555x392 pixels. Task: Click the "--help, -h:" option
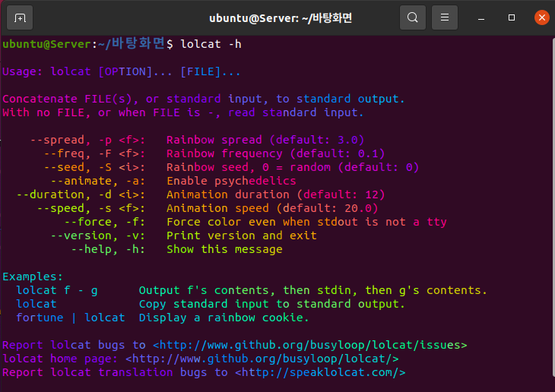tap(108, 249)
